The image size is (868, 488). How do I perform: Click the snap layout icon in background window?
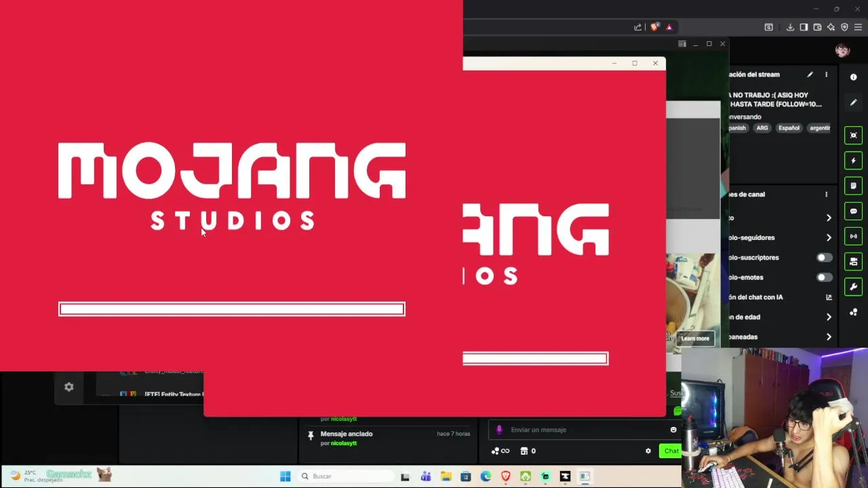682,44
